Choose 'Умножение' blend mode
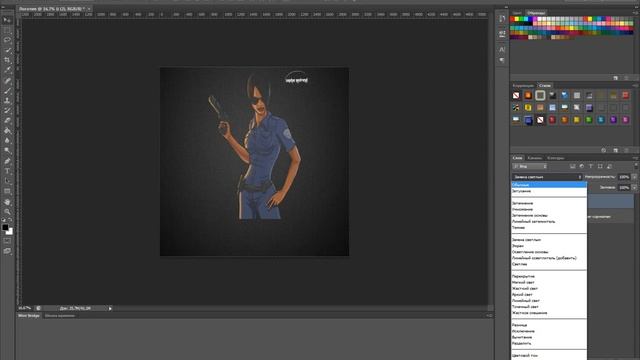Viewport: 640px width, 360px height. [549, 209]
